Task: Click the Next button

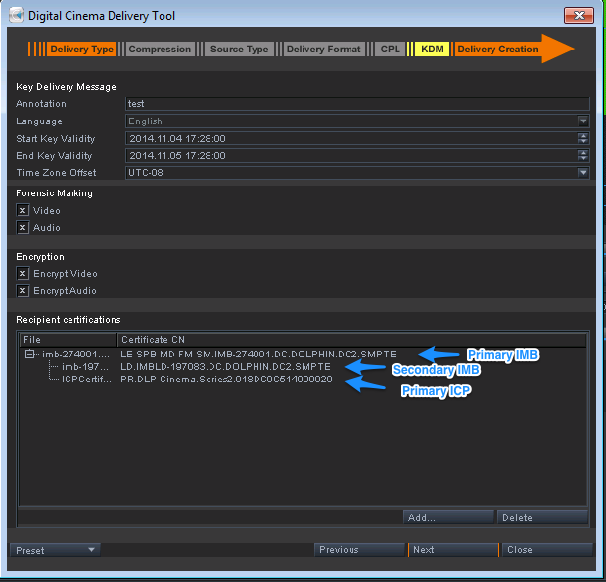Action: (x=452, y=550)
